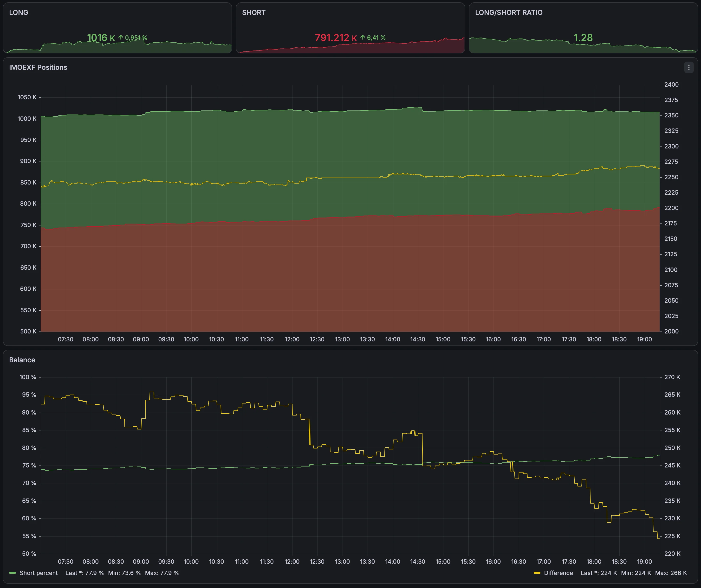Click 19:00 time label in Balance chart

point(644,562)
